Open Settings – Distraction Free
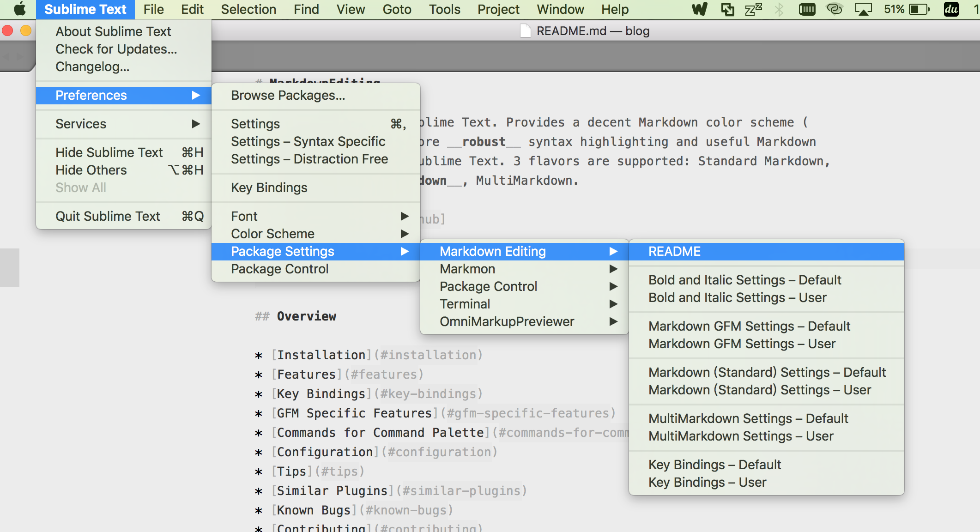The height and width of the screenshot is (532, 980). (316, 159)
